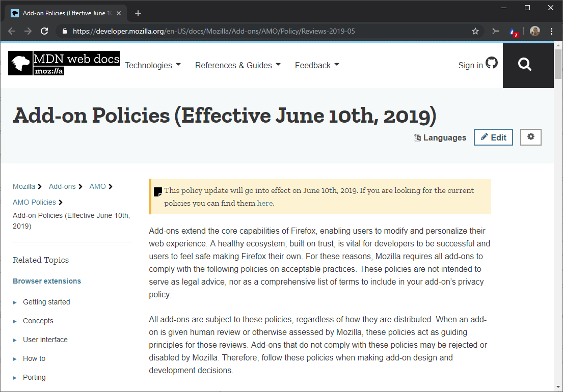Click the MDN web docs logo
This screenshot has width=563, height=392.
[x=63, y=63]
